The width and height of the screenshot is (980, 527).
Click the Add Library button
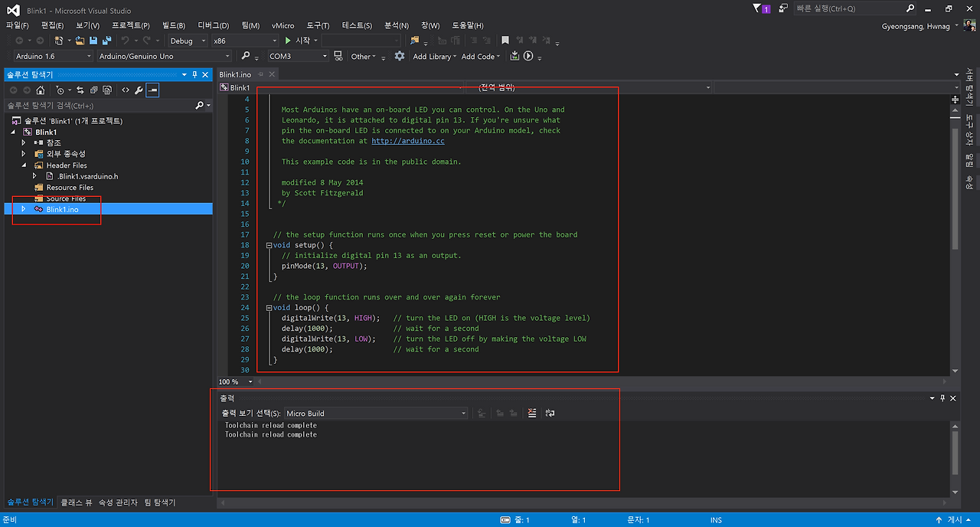[x=433, y=56]
